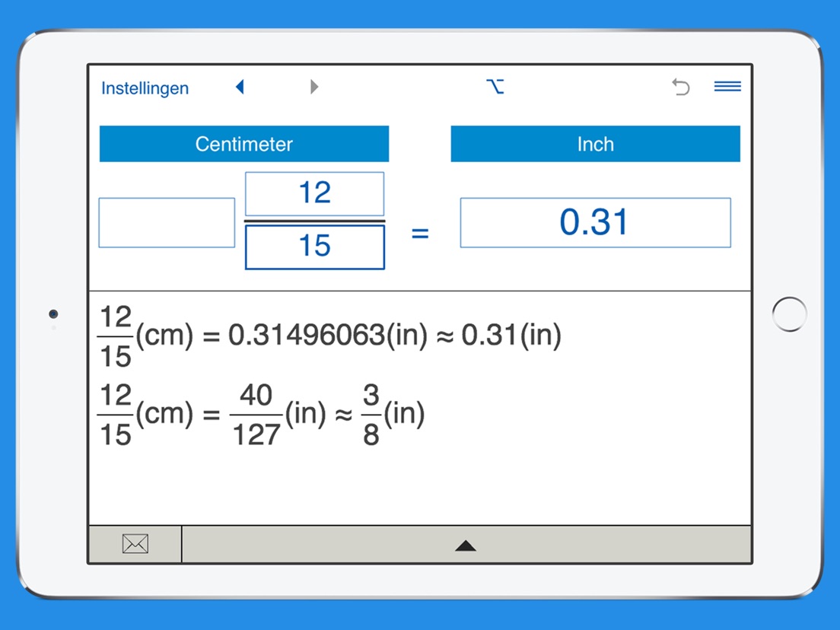Select the result field showing 0.31
The height and width of the screenshot is (630, 840).
595,222
